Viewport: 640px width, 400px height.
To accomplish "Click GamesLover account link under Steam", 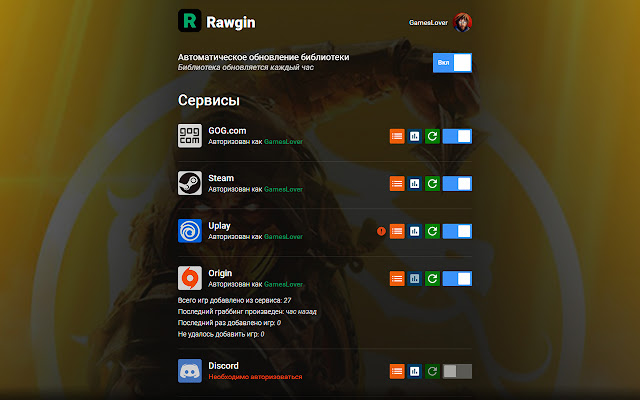I will pos(283,189).
